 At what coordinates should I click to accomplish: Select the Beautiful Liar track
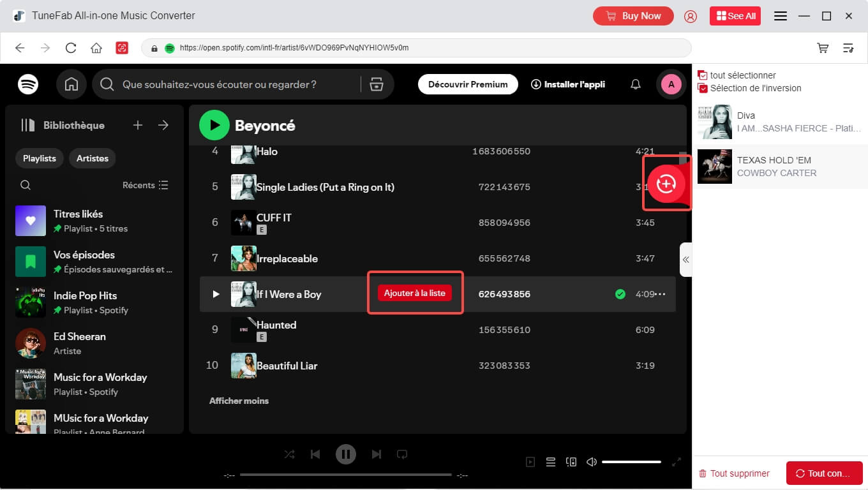pyautogui.click(x=438, y=366)
